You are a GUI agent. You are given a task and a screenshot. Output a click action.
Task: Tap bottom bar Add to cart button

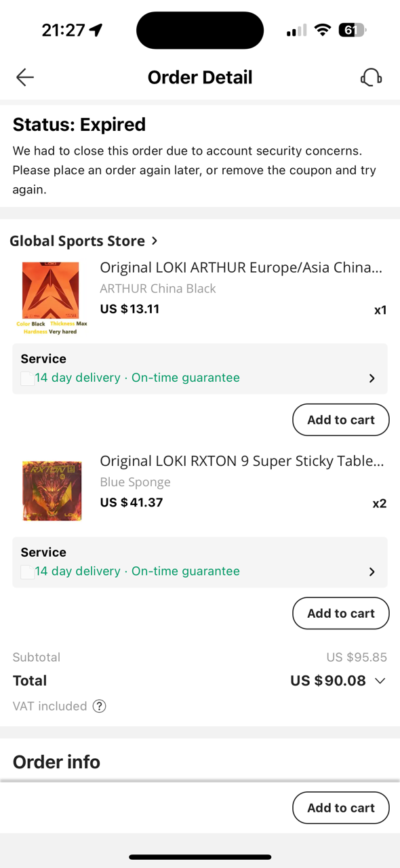pyautogui.click(x=341, y=808)
